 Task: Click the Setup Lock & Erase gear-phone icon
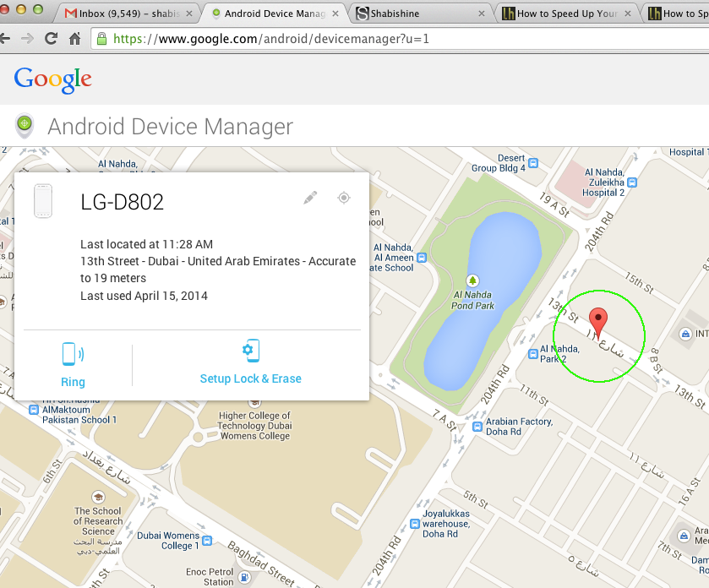[251, 351]
